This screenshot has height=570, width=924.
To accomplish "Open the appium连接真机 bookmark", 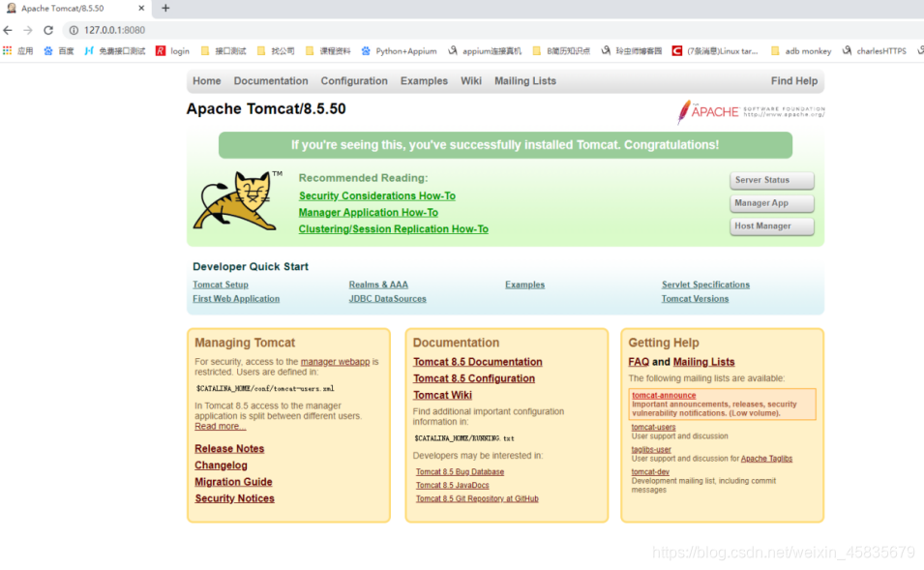I will pyautogui.click(x=485, y=51).
